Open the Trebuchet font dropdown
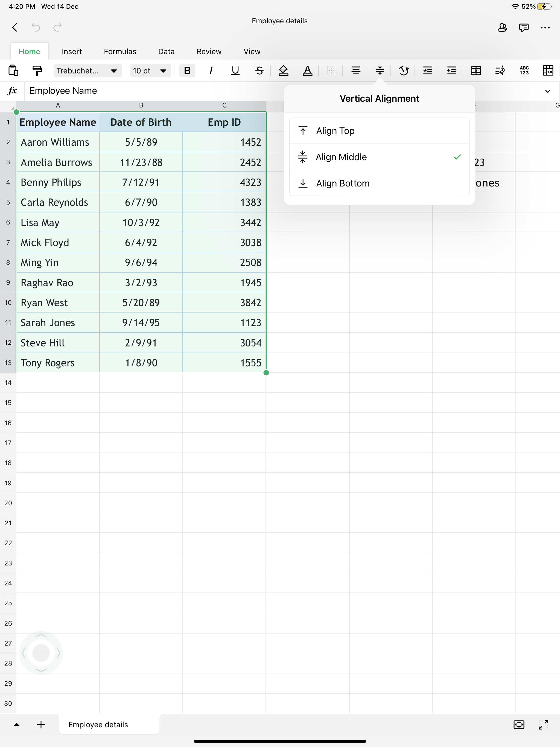 tap(87, 71)
